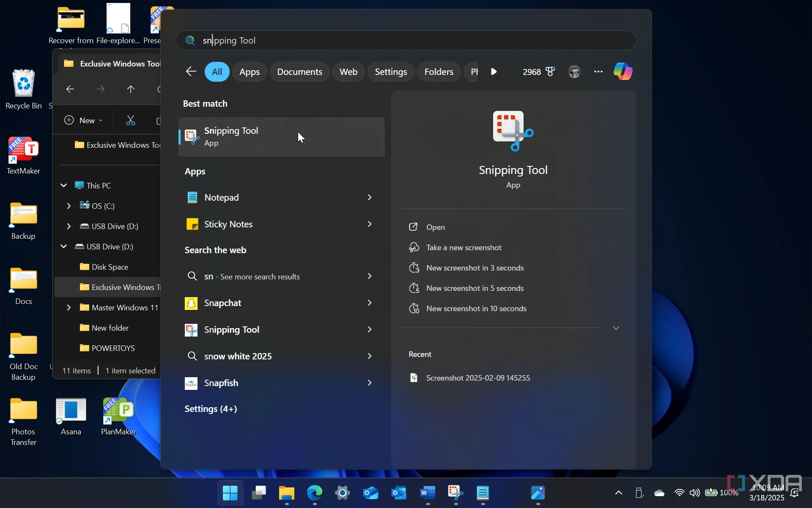
Task: Open Wi-Fi network tray icon
Action: tap(679, 493)
